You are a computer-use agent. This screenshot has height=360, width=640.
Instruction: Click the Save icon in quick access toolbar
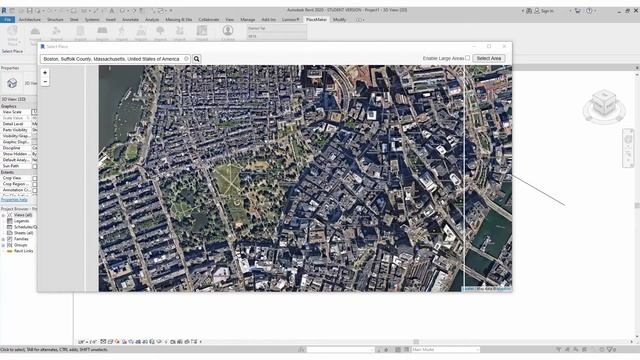coord(29,11)
